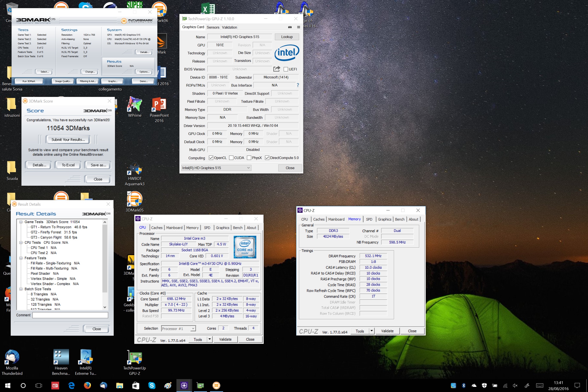Switch to CPU-Z taskbar icon
Image resolution: width=588 pixels, height=392 pixels.
184,386
